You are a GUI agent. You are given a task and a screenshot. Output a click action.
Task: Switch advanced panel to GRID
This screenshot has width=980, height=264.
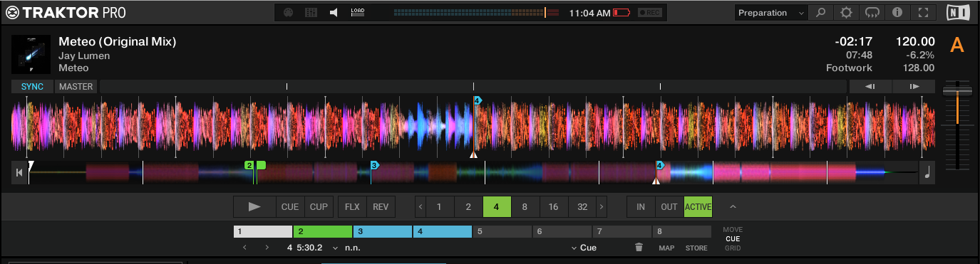pos(733,248)
